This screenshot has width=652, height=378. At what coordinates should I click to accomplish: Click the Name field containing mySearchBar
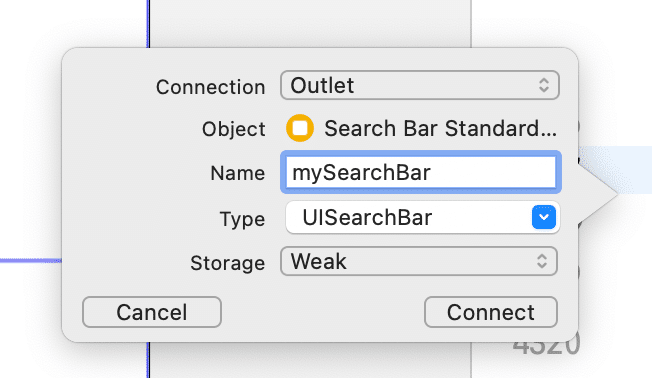coord(421,172)
